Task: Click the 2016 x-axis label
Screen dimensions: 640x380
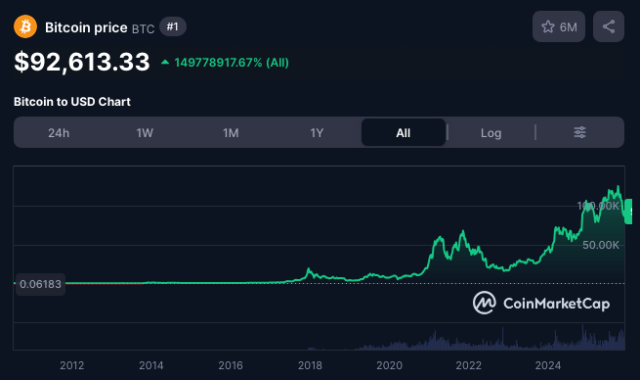Action: (231, 365)
